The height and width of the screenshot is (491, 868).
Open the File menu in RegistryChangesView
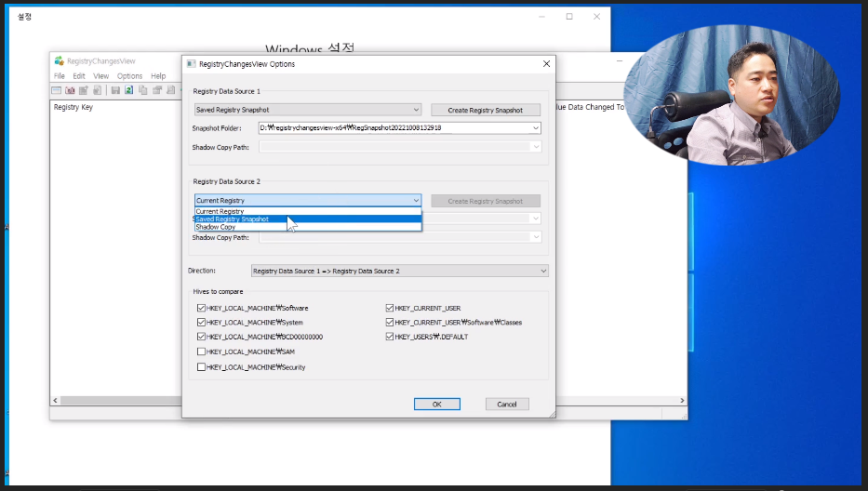tap(60, 76)
